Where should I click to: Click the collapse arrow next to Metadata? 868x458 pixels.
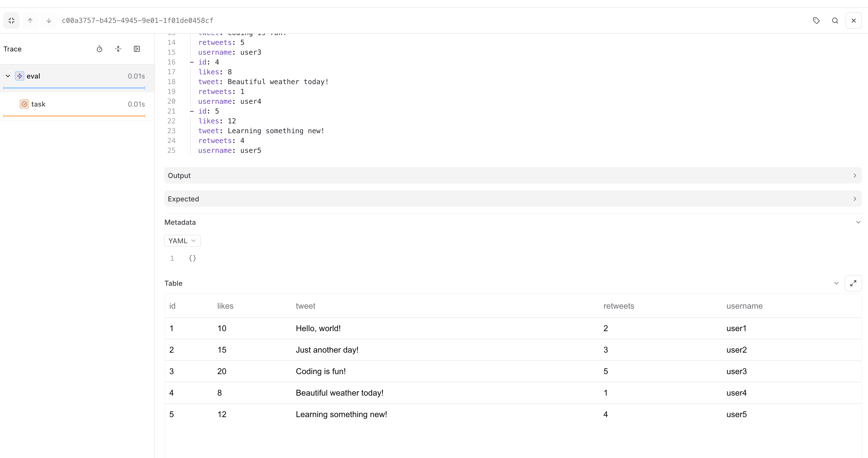[x=858, y=222]
